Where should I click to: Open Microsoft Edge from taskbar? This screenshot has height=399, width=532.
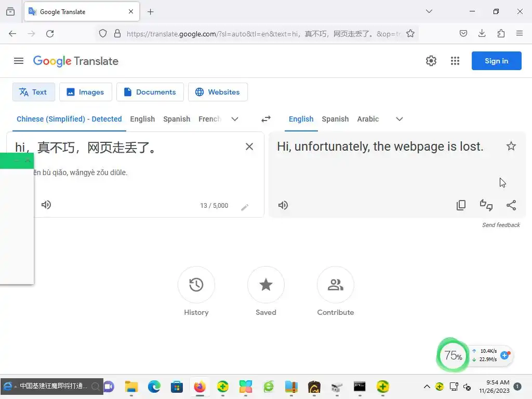point(154,387)
